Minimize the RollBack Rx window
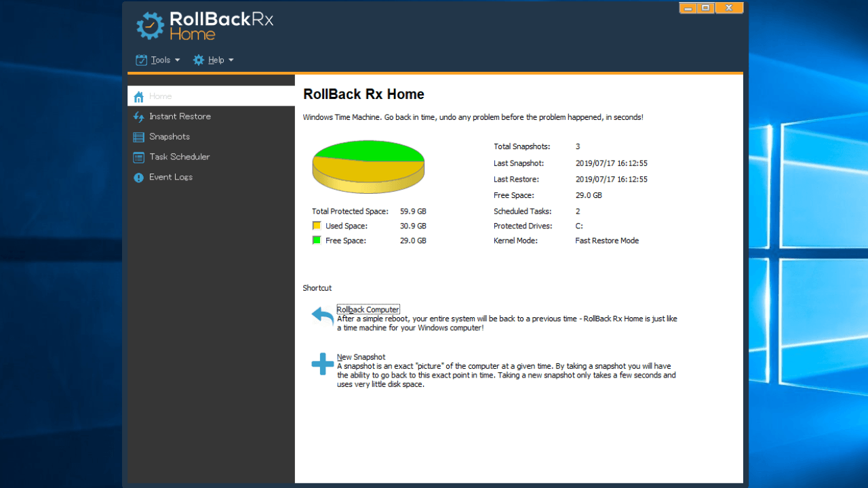 688,7
